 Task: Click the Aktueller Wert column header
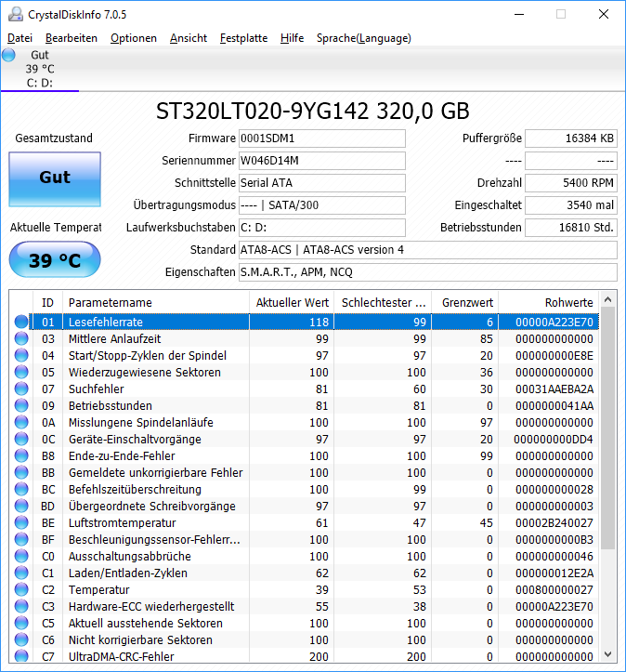[292, 303]
